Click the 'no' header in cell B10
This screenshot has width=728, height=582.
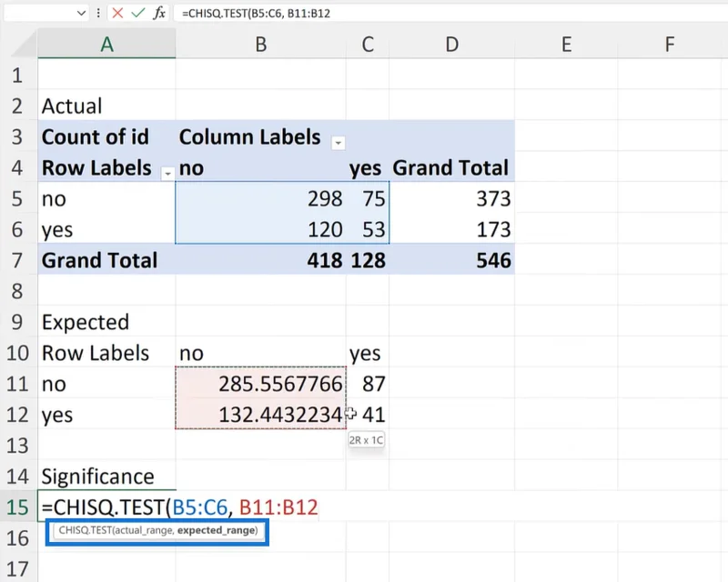pos(260,353)
